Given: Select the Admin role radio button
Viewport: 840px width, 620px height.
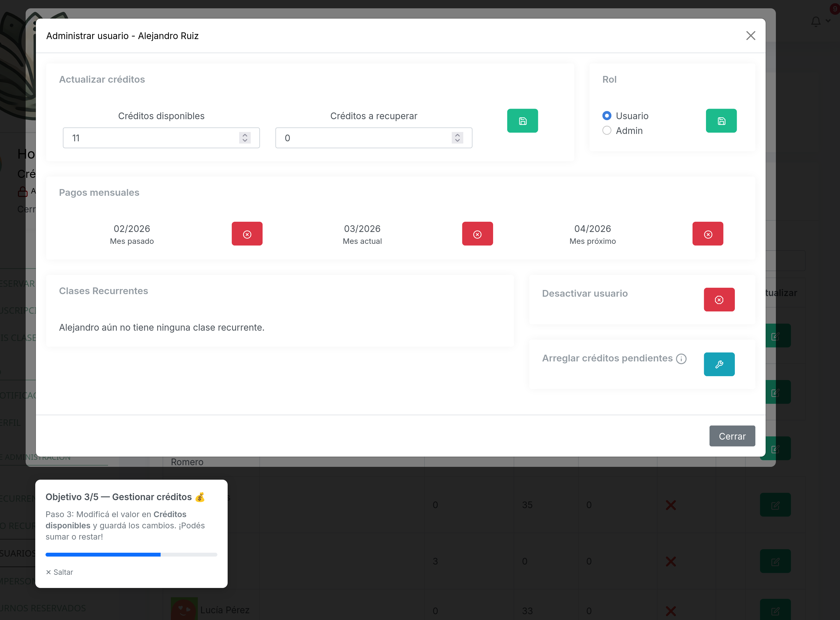Looking at the screenshot, I should pos(607,130).
